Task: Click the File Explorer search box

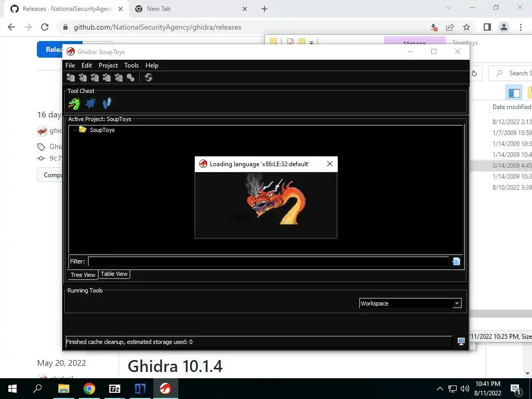Action: pos(510,73)
